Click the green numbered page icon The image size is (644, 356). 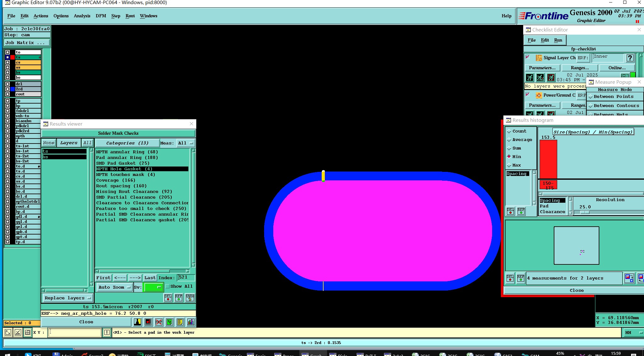pyautogui.click(x=169, y=322)
